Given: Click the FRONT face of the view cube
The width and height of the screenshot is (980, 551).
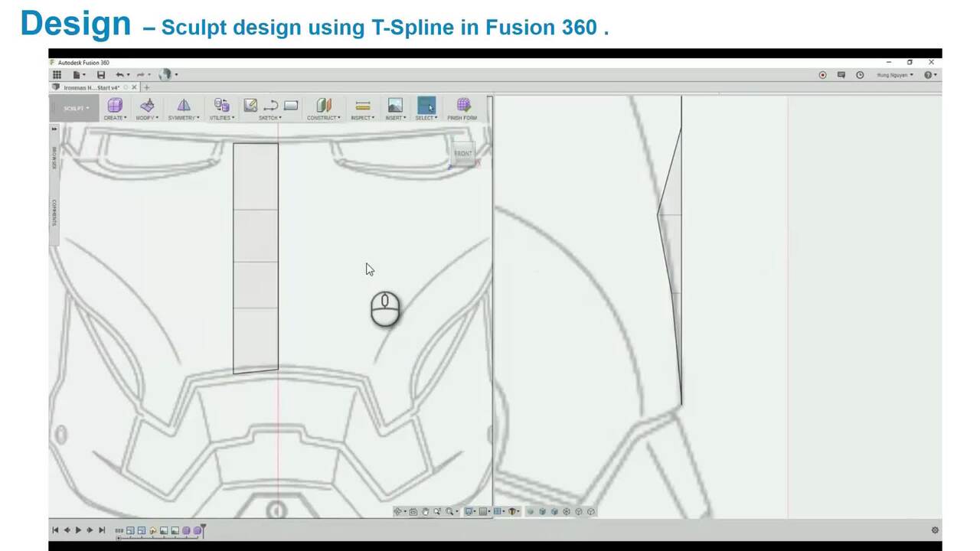Looking at the screenshot, I should (x=462, y=154).
